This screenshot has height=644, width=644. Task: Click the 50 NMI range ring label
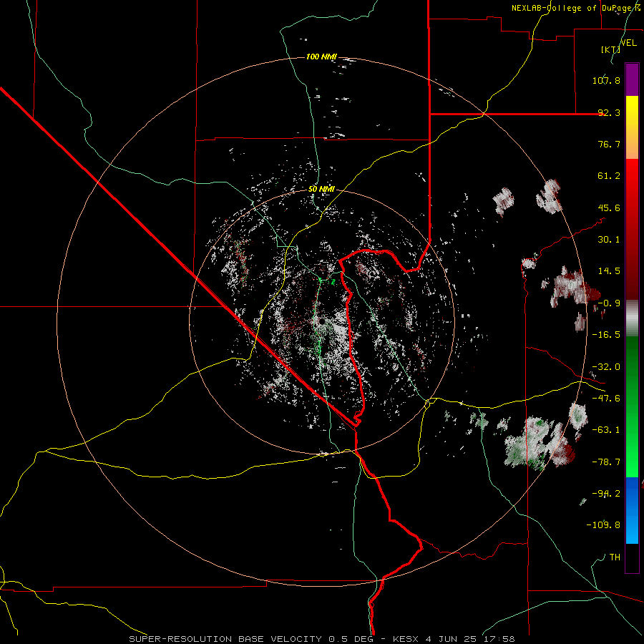(x=321, y=190)
